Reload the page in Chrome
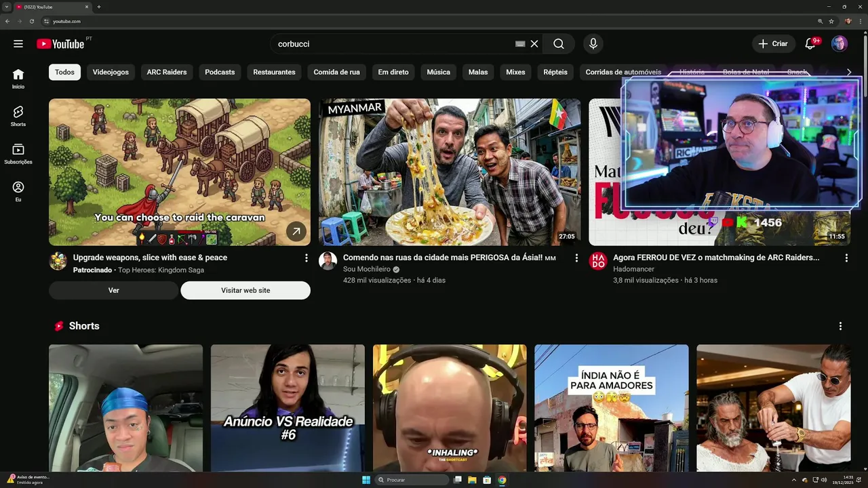Viewport: 868px width, 488px height. pyautogui.click(x=31, y=21)
